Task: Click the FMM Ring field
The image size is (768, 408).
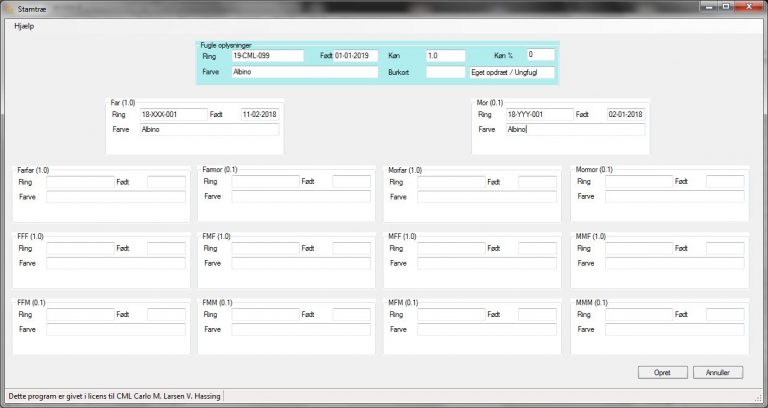Action: click(265, 314)
